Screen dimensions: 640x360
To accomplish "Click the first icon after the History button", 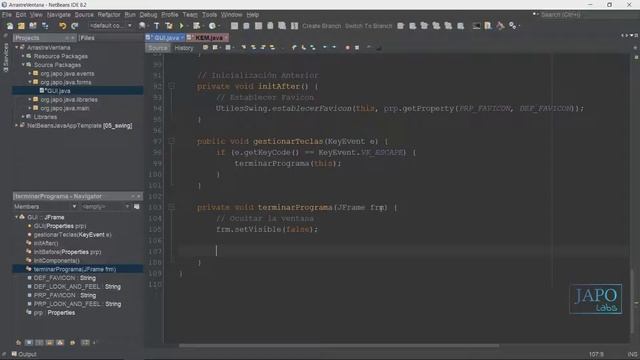I will coord(205,48).
